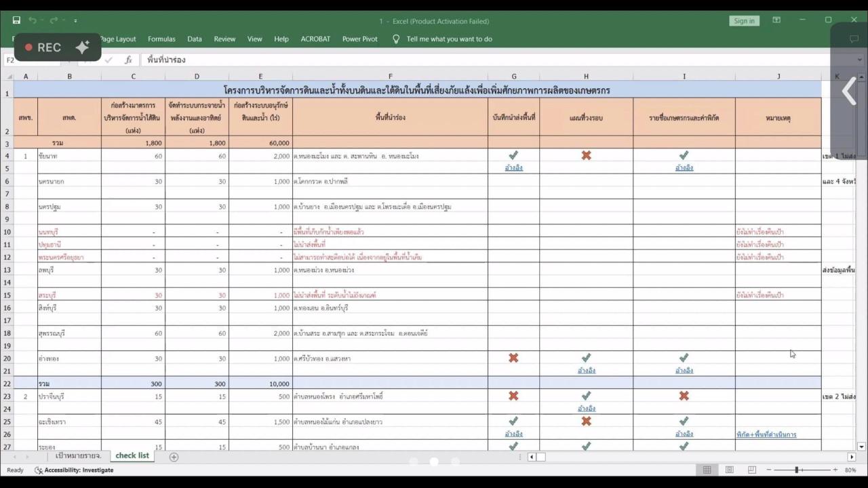Open the Comments icon at top right
Viewport: 868px width, 488px height.
point(854,39)
